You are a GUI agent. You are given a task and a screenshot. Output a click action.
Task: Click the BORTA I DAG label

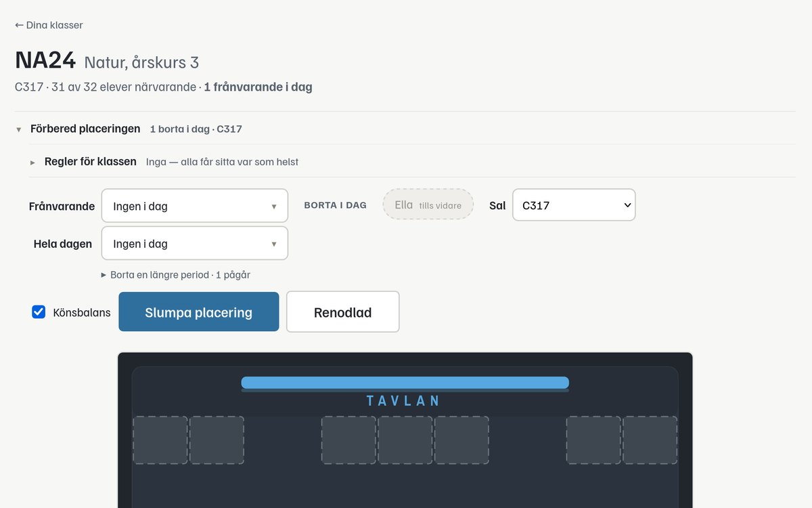click(336, 205)
